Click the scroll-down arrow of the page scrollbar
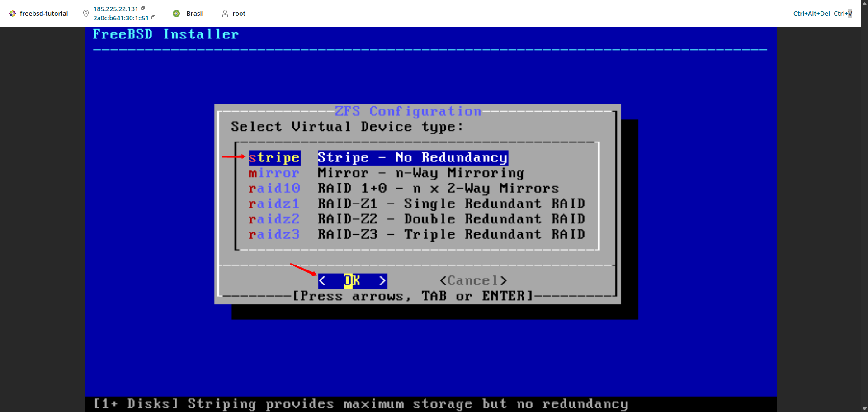The height and width of the screenshot is (412, 868). point(864,408)
